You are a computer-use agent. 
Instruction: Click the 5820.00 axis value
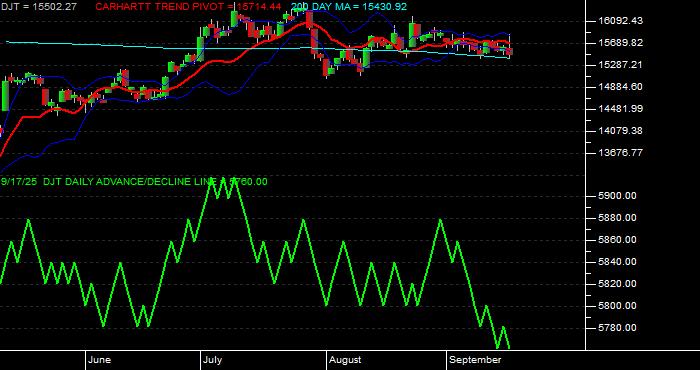pos(617,283)
